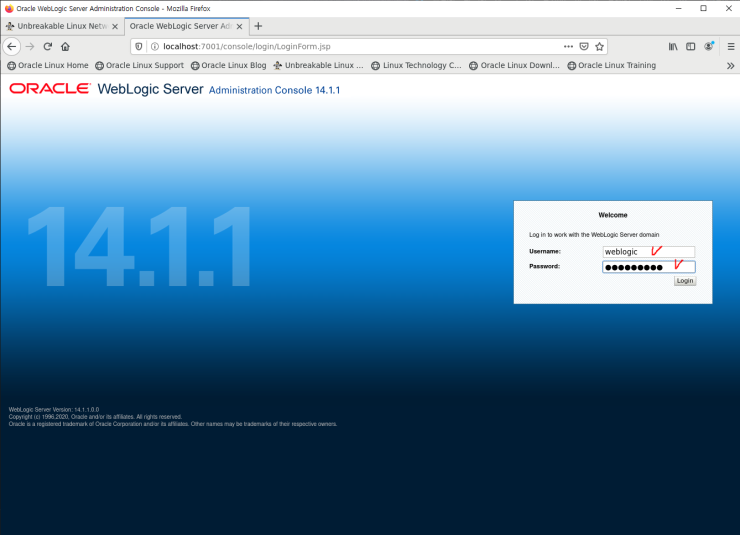Open Firefox account icon
Screen dimensions: 740x535
coord(708,46)
